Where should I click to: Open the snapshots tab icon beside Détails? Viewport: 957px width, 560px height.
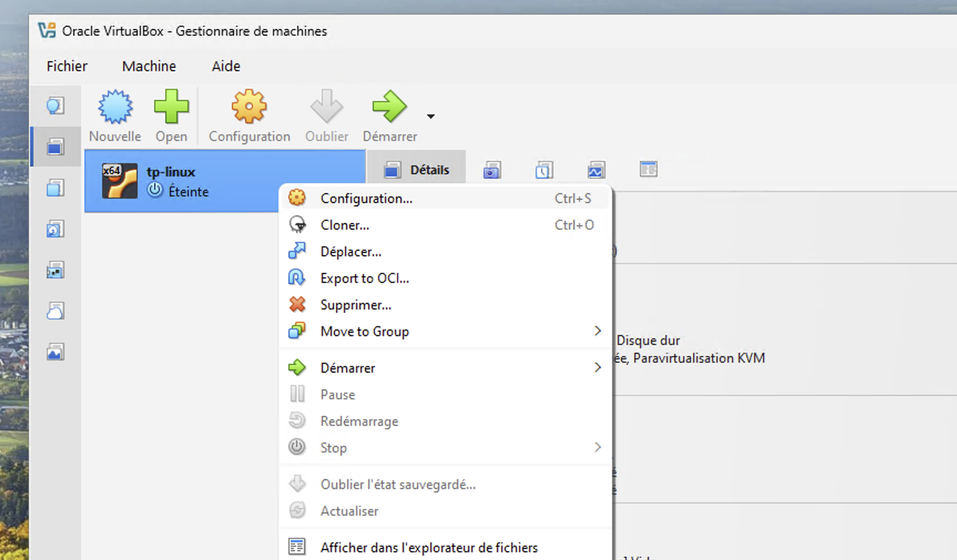(x=492, y=170)
